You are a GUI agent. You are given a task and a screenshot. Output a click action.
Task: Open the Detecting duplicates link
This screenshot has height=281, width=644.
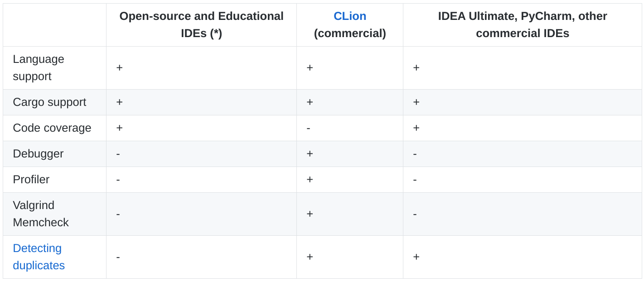click(x=39, y=257)
